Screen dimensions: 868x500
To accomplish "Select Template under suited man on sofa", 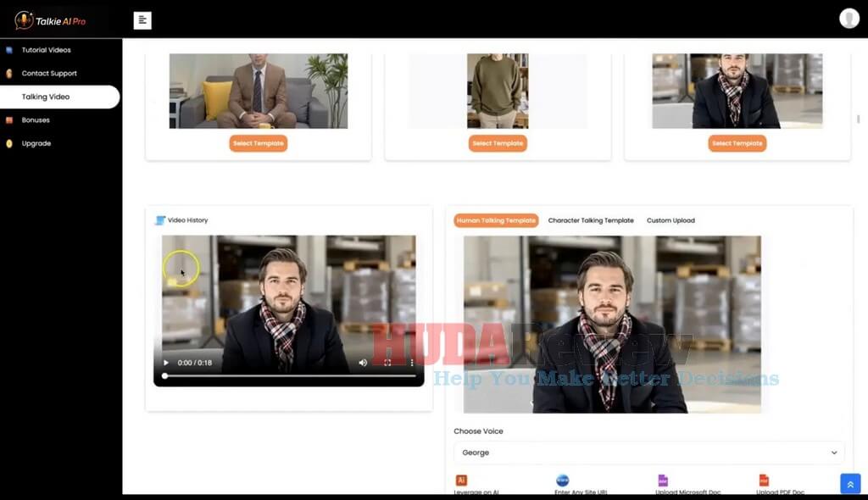I will tap(259, 143).
